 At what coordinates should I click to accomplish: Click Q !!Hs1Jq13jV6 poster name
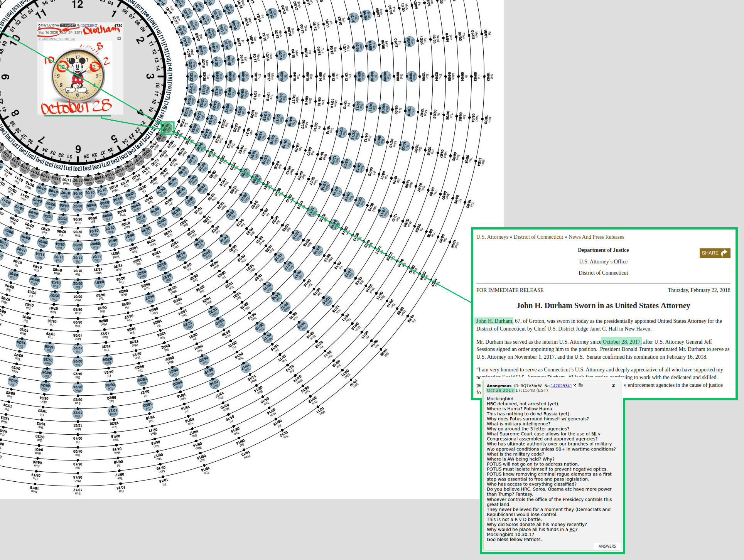coord(48,25)
